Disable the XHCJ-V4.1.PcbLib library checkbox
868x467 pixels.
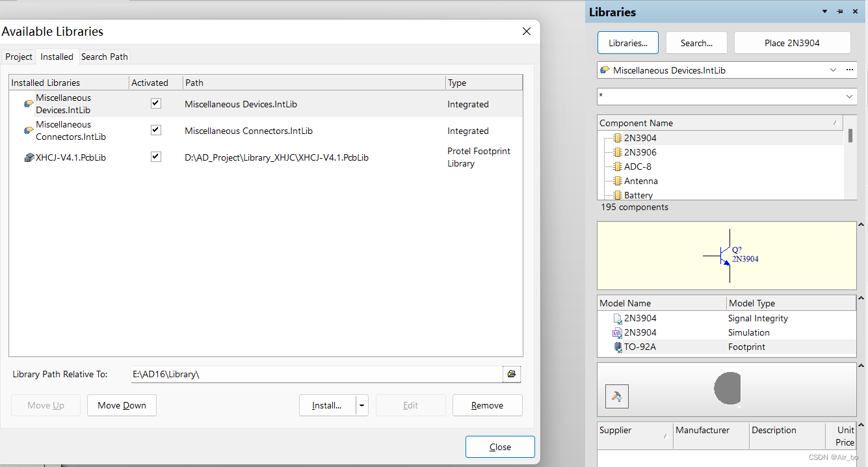point(155,157)
